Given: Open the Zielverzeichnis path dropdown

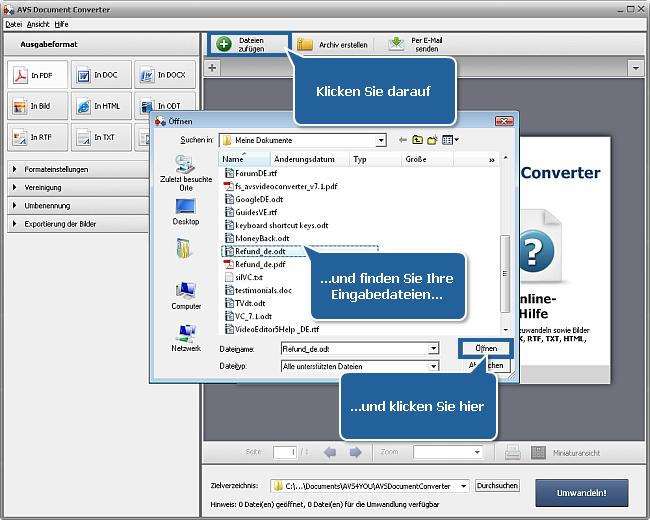Looking at the screenshot, I should 462,485.
